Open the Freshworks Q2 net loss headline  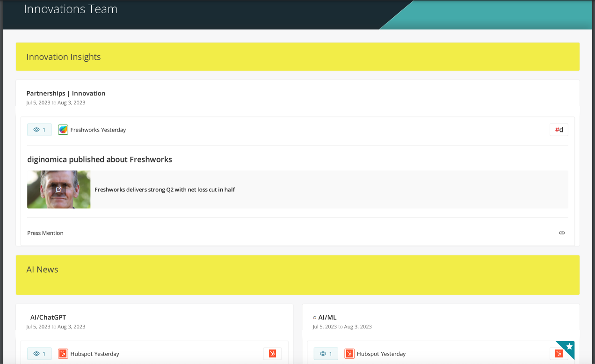[165, 189]
